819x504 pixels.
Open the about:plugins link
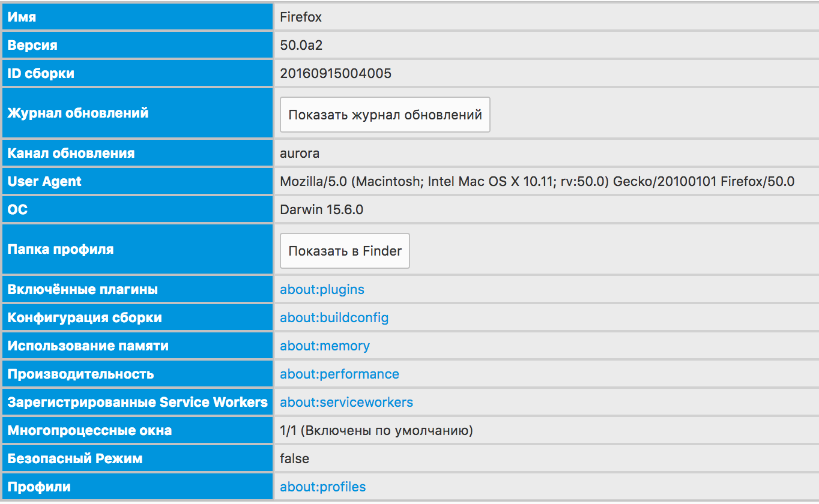322,289
